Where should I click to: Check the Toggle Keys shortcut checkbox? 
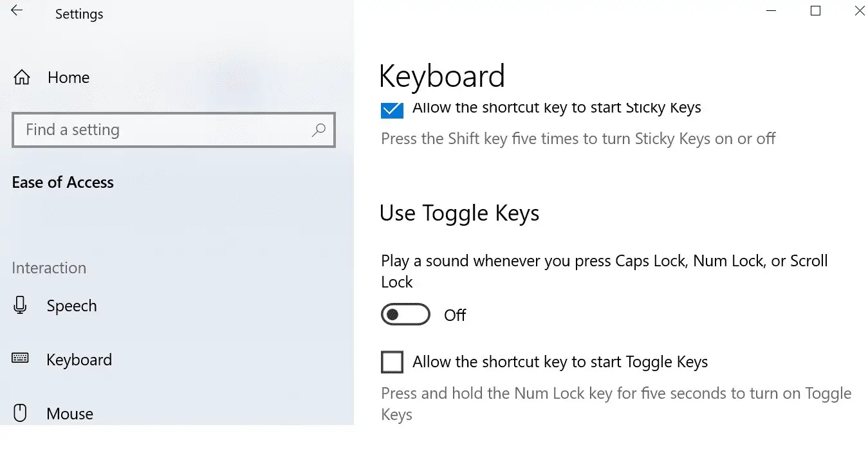(392, 362)
